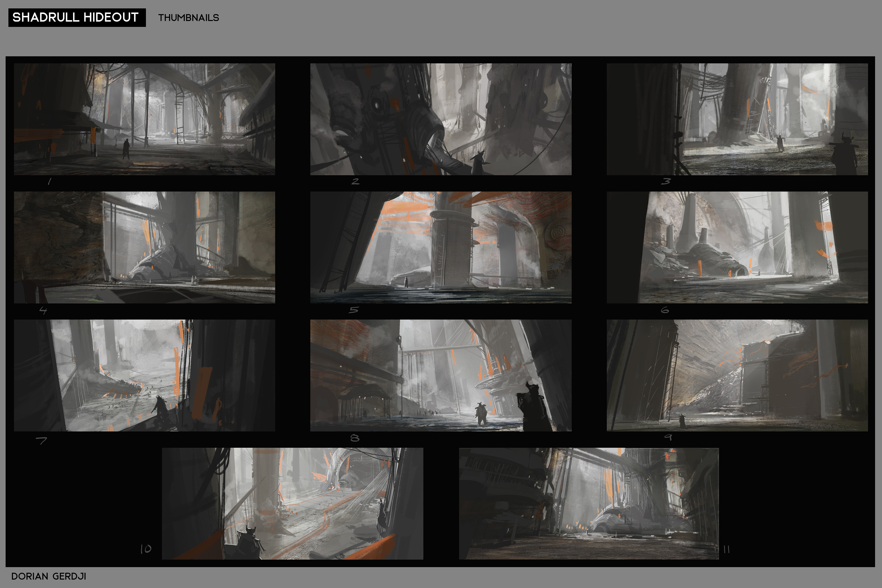Click the handwritten number 11 label
882x588 pixels.
pyautogui.click(x=726, y=550)
